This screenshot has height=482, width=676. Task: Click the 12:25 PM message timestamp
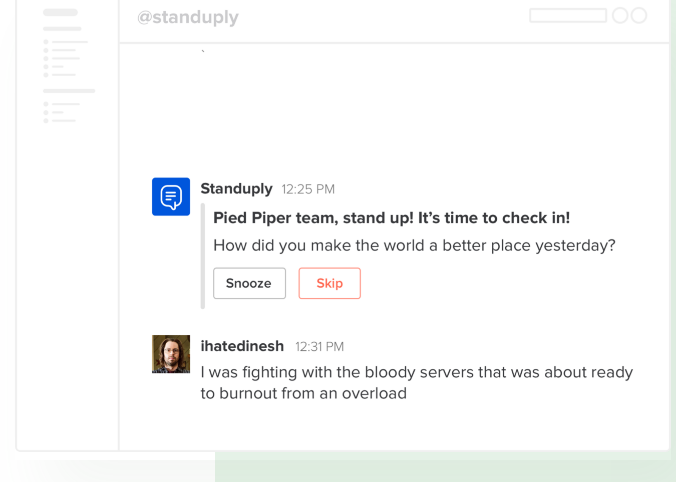tap(308, 189)
